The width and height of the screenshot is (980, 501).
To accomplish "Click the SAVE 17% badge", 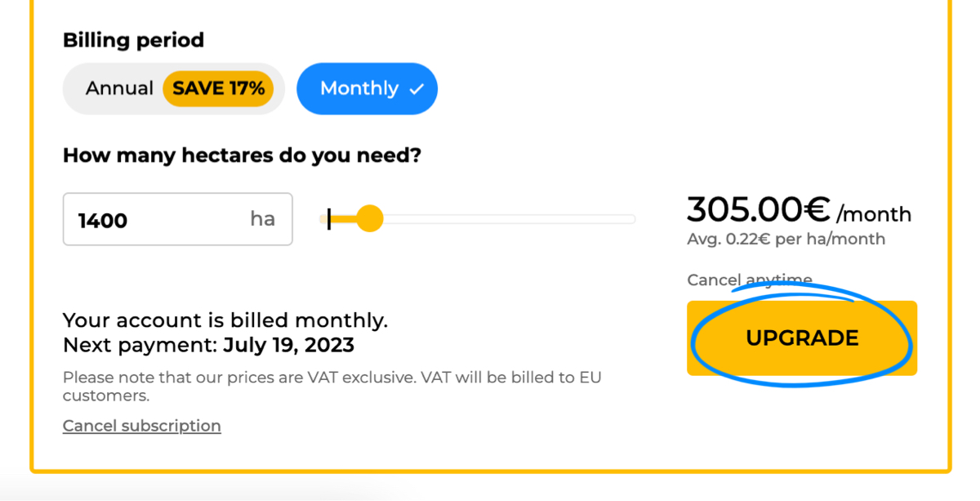I will [x=218, y=88].
